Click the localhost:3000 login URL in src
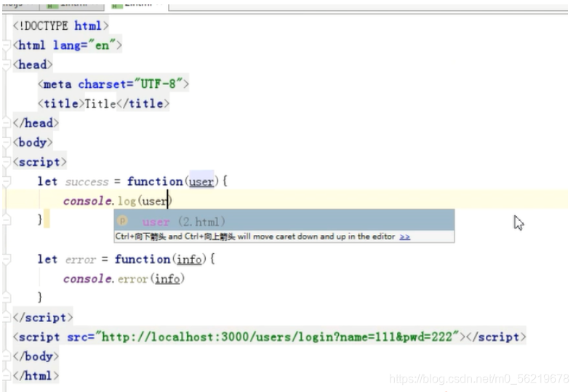Screen dimensions: 576x392 (x=277, y=337)
